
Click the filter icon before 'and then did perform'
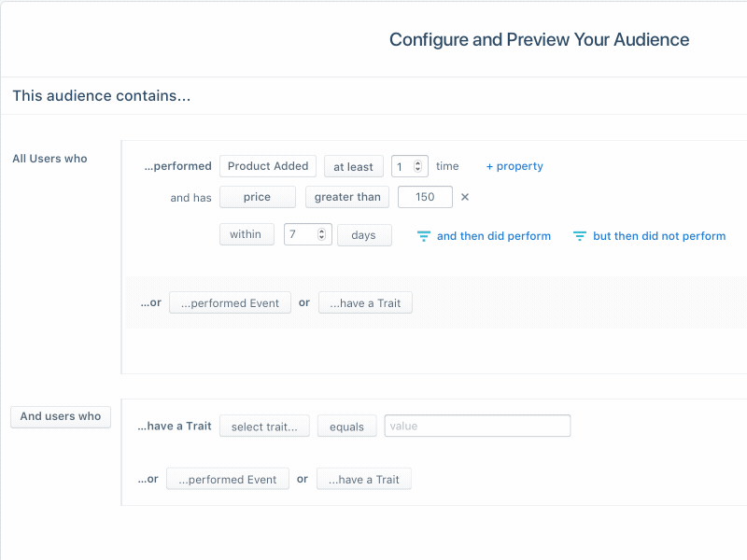click(423, 236)
